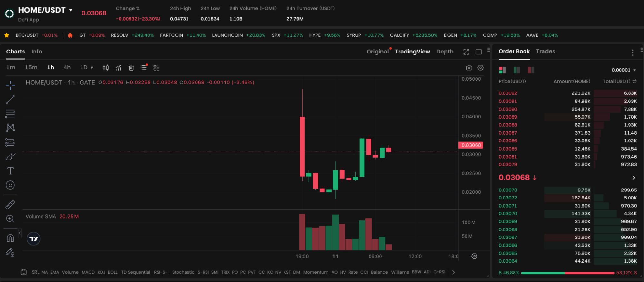
Task: Show only bids order book view
Action: point(517,70)
